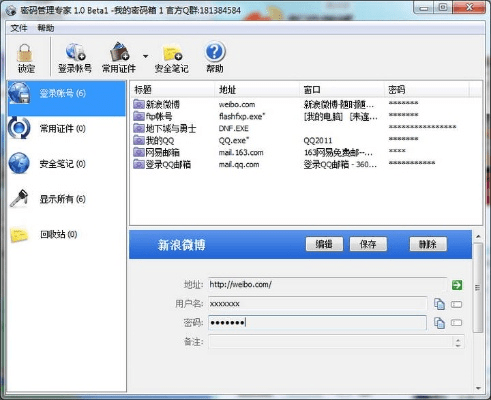Select the 地下城与勇士 row folder icon
491x400 pixels.
tap(138, 128)
